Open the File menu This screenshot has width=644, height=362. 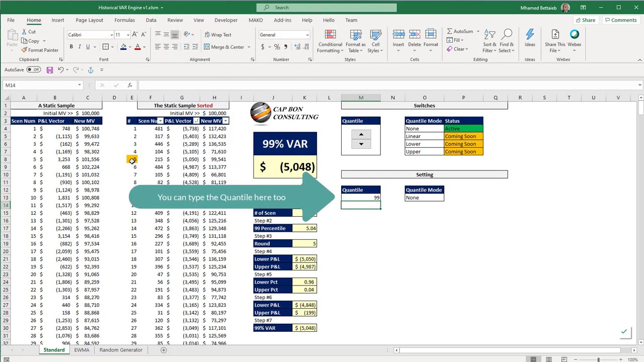pyautogui.click(x=11, y=20)
